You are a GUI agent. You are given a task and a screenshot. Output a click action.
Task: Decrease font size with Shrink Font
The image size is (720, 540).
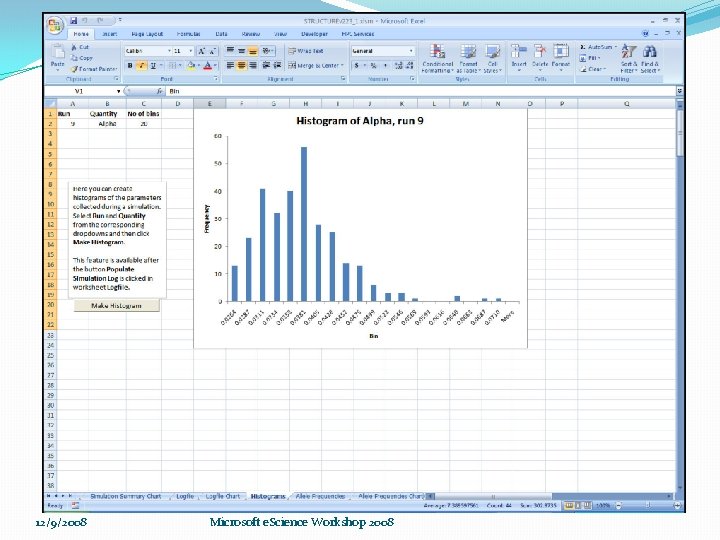click(212, 51)
